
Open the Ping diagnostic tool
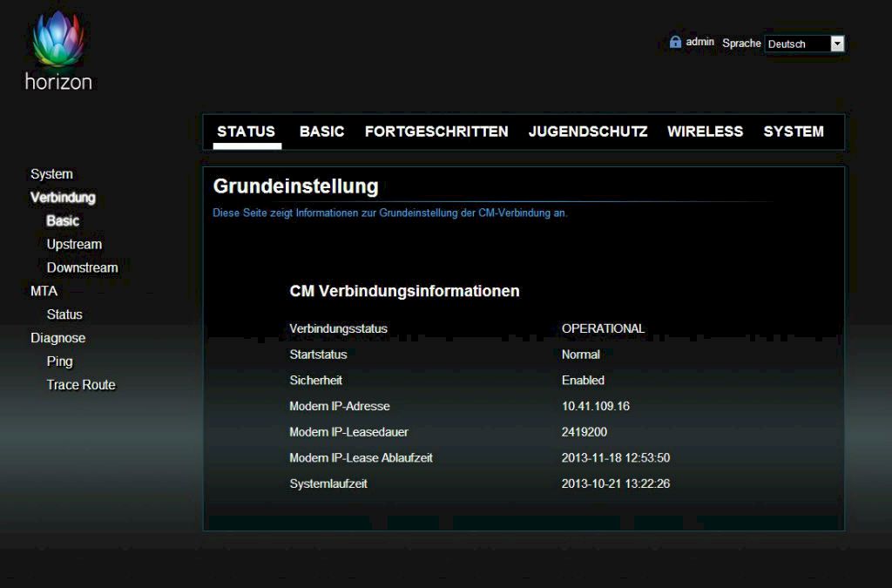pos(59,362)
